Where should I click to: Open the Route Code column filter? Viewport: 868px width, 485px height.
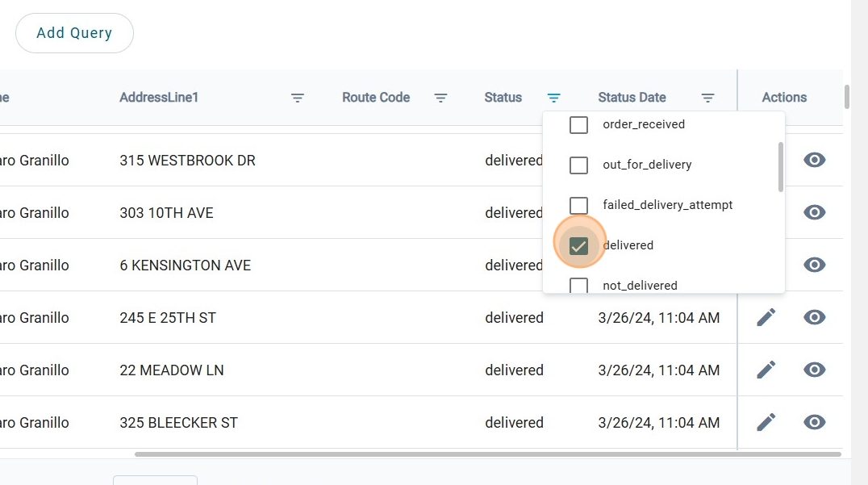click(x=440, y=98)
